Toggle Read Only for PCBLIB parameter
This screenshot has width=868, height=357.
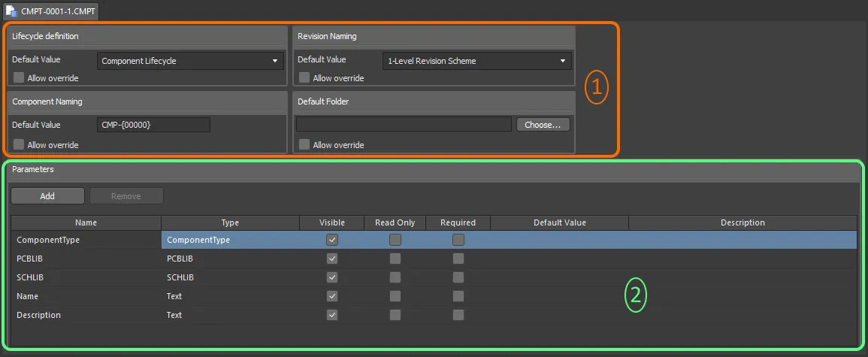tap(395, 259)
